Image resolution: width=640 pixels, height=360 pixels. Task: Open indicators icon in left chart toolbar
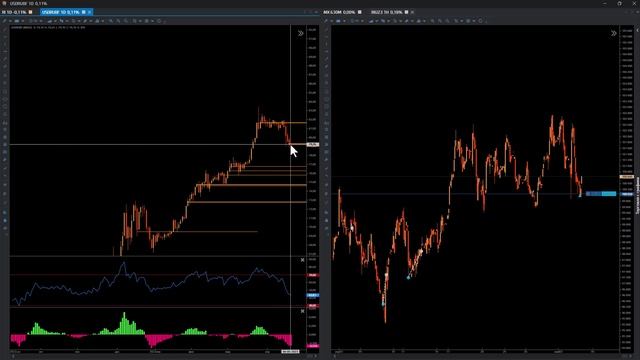coord(49,21)
